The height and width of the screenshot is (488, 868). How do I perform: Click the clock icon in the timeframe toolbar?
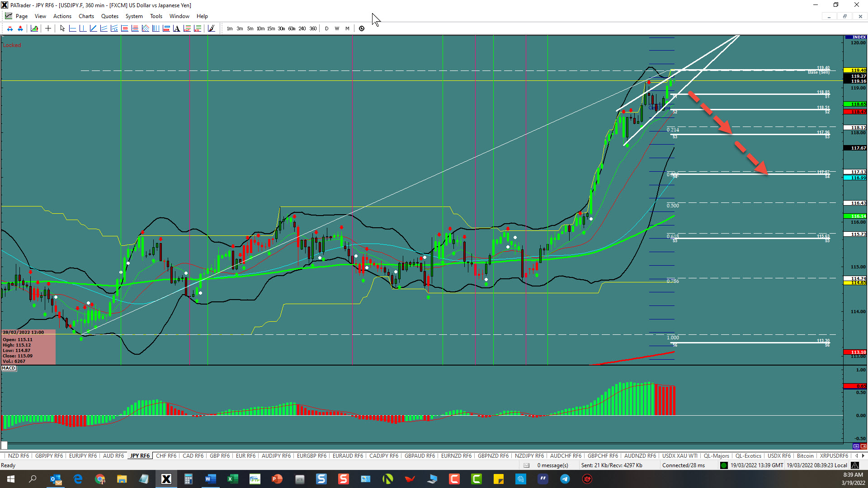(362, 28)
